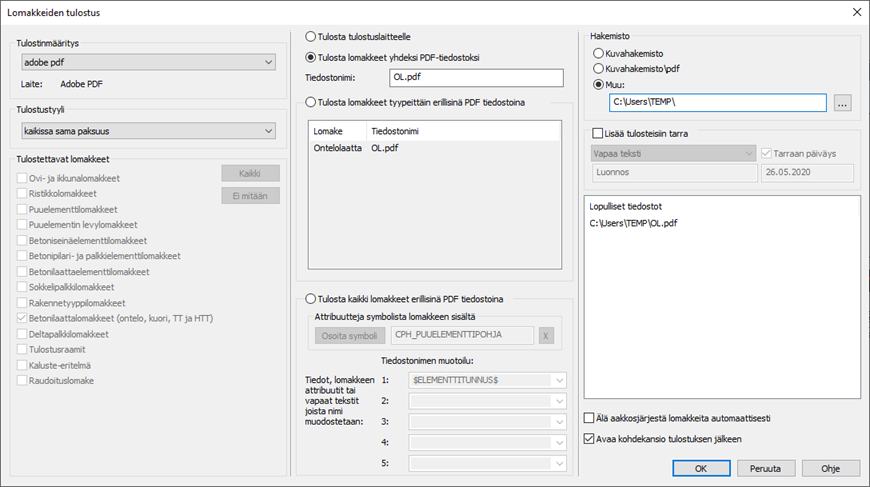870x487 pixels.
Task: Click the Lomake column header
Action: click(x=329, y=131)
